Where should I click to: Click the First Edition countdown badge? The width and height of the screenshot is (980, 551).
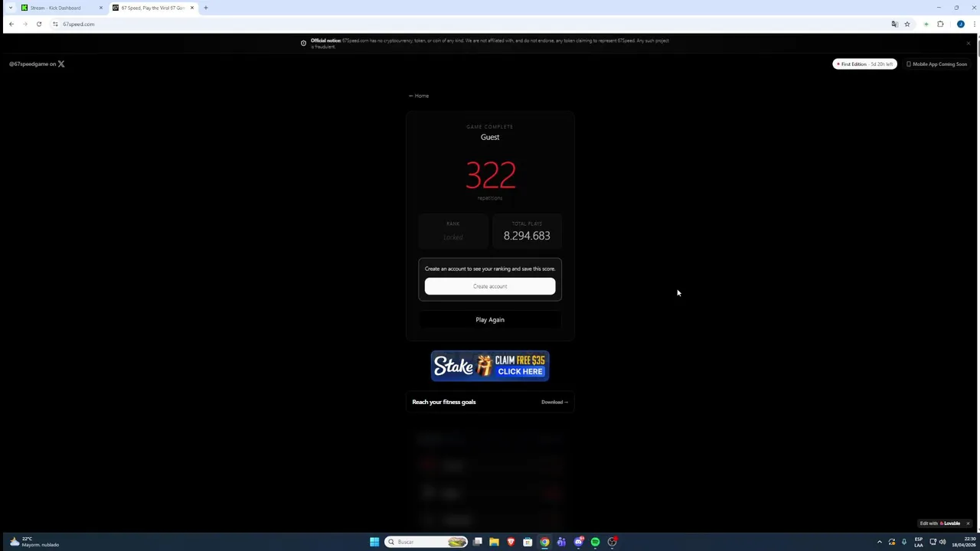coord(864,64)
